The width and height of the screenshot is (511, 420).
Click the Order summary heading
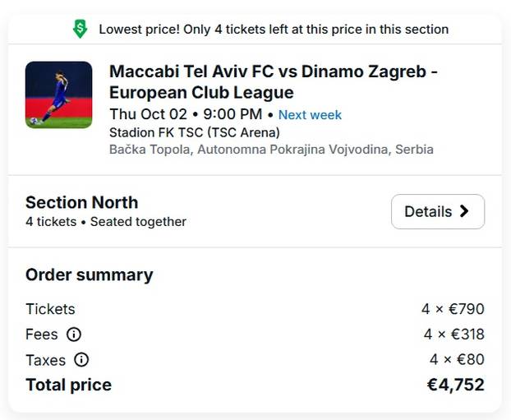90,275
